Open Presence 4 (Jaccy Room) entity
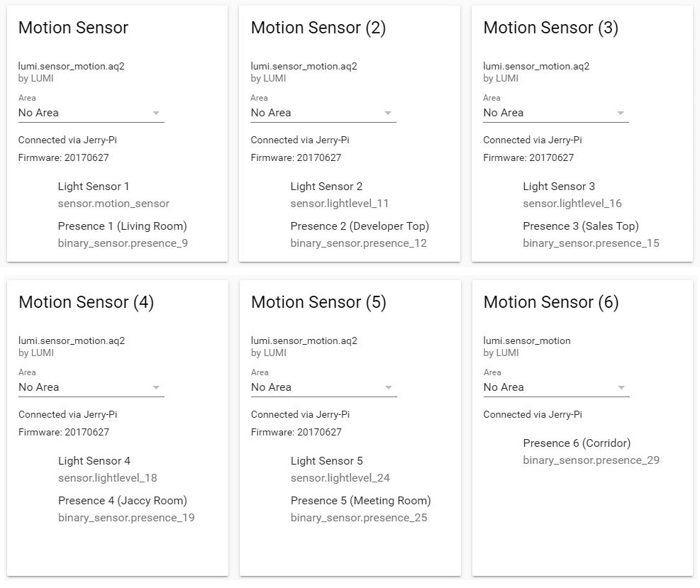This screenshot has width=700, height=588. coord(121,501)
